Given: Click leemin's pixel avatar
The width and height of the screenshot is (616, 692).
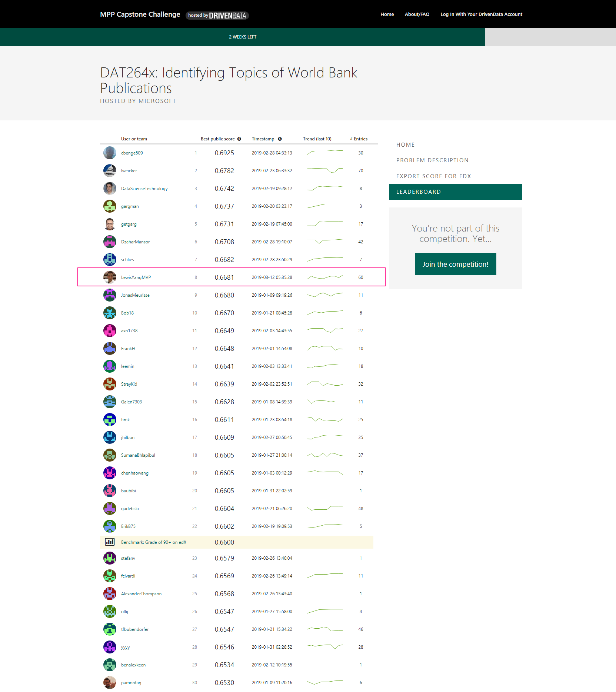Looking at the screenshot, I should pos(110,366).
